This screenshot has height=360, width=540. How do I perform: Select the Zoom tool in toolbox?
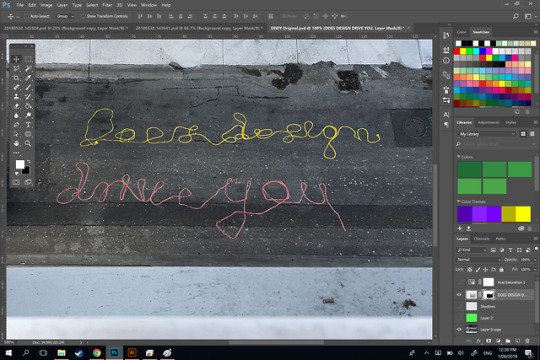coord(28,143)
